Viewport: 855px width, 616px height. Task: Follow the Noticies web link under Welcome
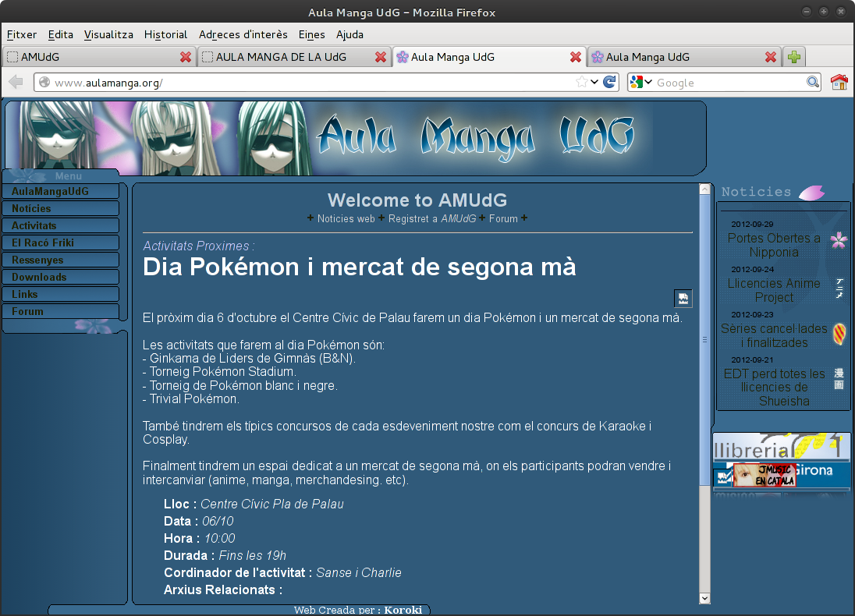click(346, 218)
